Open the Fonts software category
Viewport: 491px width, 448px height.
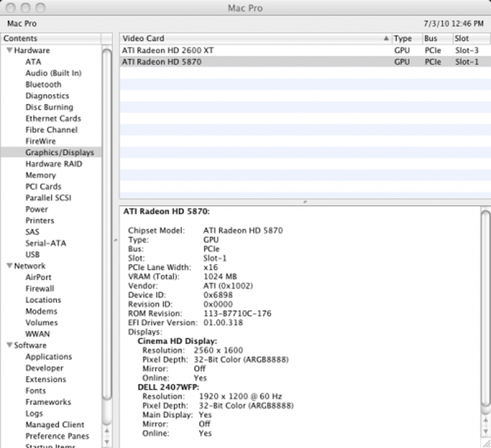click(x=36, y=391)
